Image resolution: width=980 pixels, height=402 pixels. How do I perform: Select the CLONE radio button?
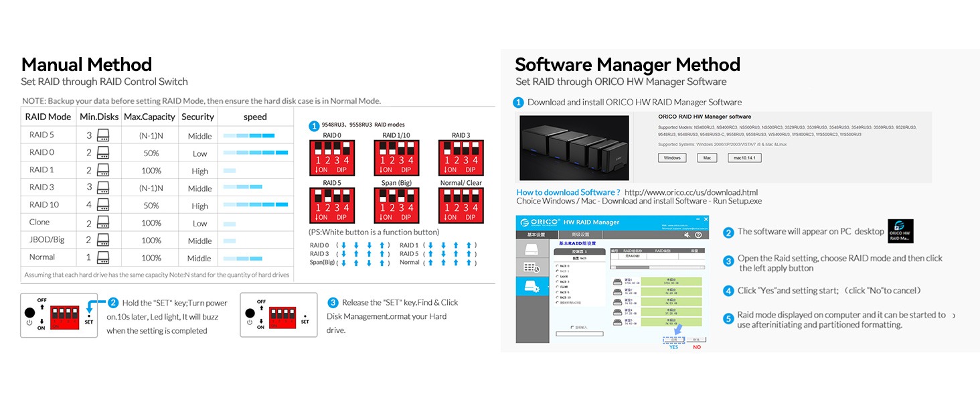[x=557, y=287]
